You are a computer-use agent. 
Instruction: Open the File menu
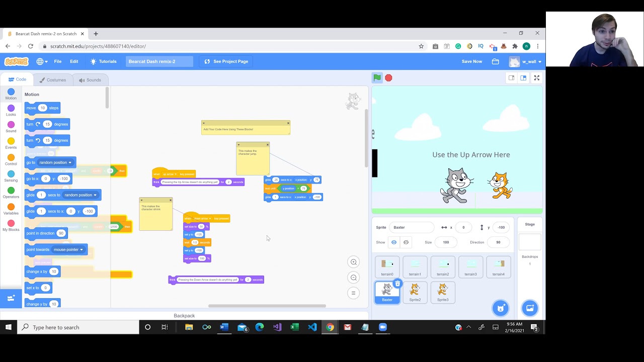pos(58,61)
